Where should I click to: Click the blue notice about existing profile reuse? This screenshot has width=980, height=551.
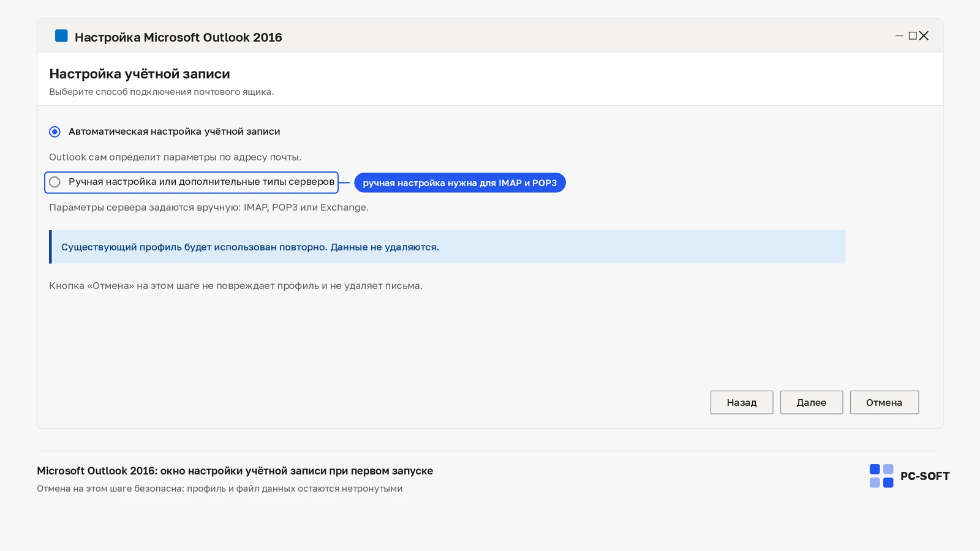coord(447,247)
